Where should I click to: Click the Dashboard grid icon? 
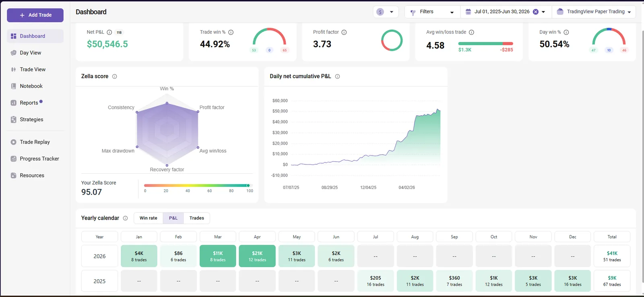tap(14, 36)
